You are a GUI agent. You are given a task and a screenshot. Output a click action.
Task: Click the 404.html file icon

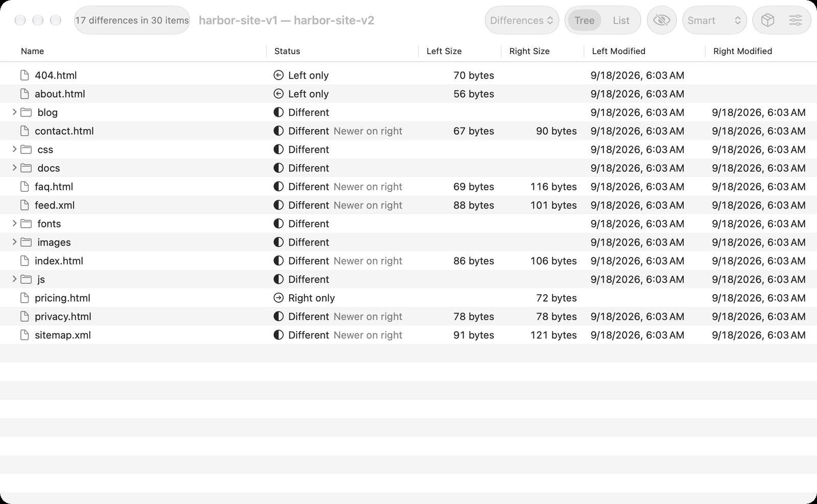(x=25, y=75)
